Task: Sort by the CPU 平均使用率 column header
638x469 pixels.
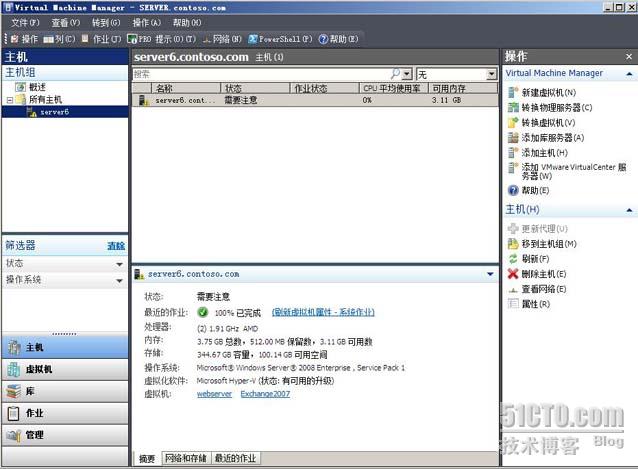Action: coord(394,88)
